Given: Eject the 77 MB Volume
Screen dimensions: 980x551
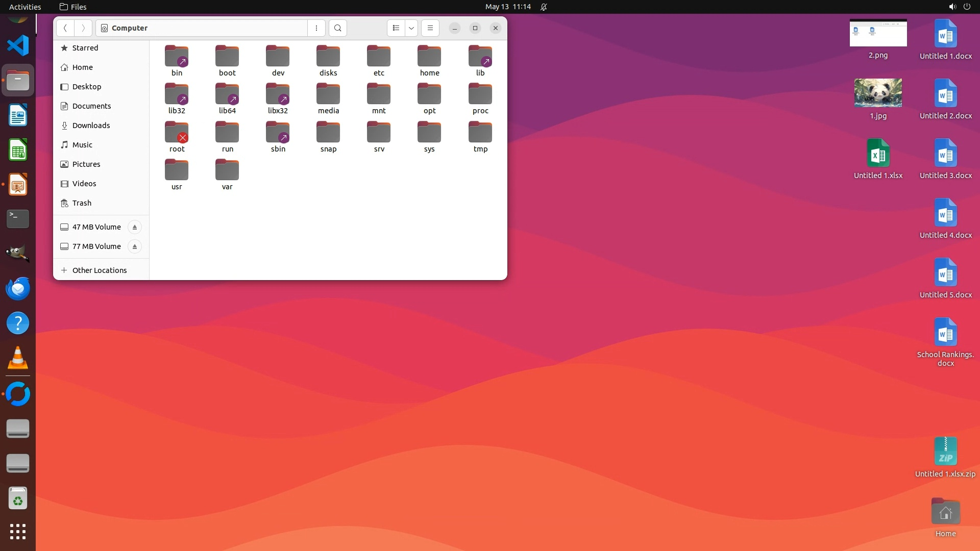Looking at the screenshot, I should 135,246.
